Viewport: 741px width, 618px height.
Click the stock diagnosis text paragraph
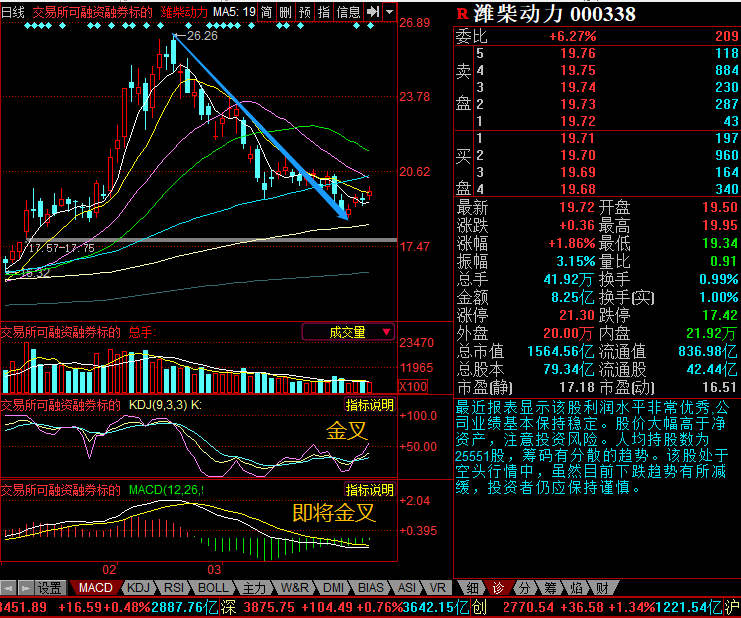tap(593, 447)
